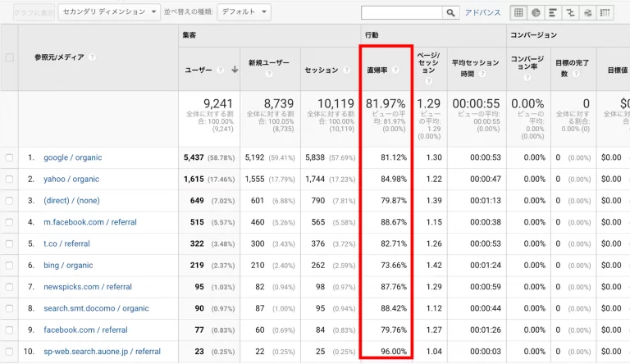Open help icon next to ユーザー
This screenshot has width=630, height=364.
coord(220,70)
